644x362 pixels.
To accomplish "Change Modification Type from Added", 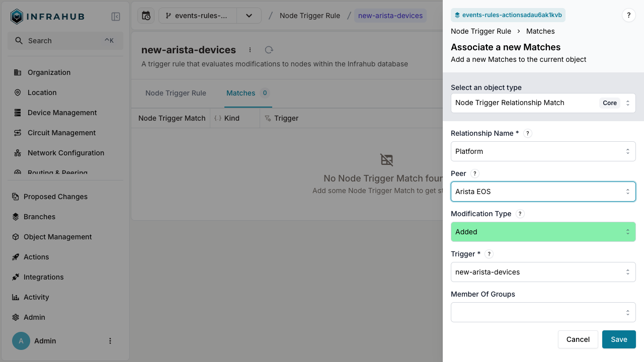I will pyautogui.click(x=543, y=232).
